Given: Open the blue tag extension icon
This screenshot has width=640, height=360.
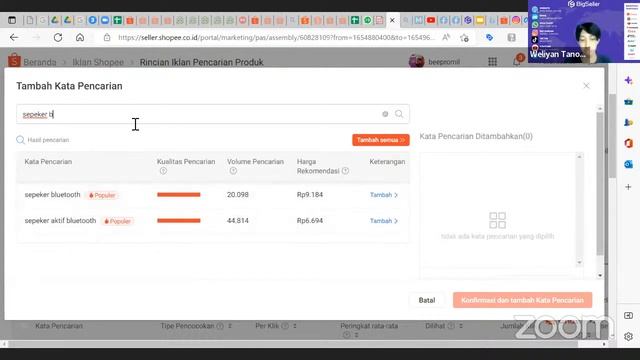Looking at the screenshot, I should tap(489, 38).
